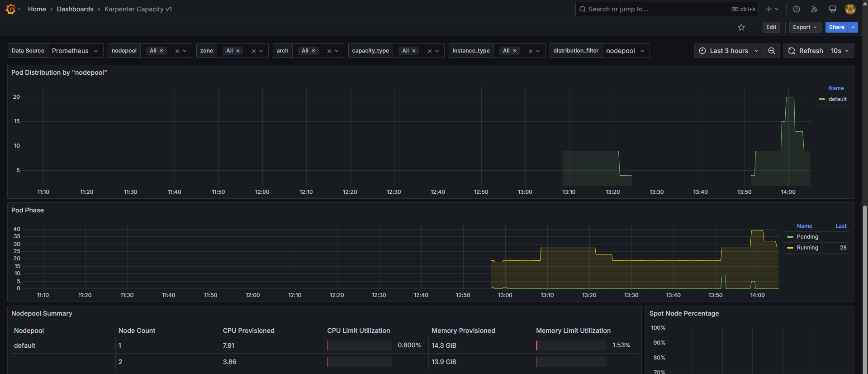
Task: Click the monitor kiosk mode icon
Action: coord(832,9)
